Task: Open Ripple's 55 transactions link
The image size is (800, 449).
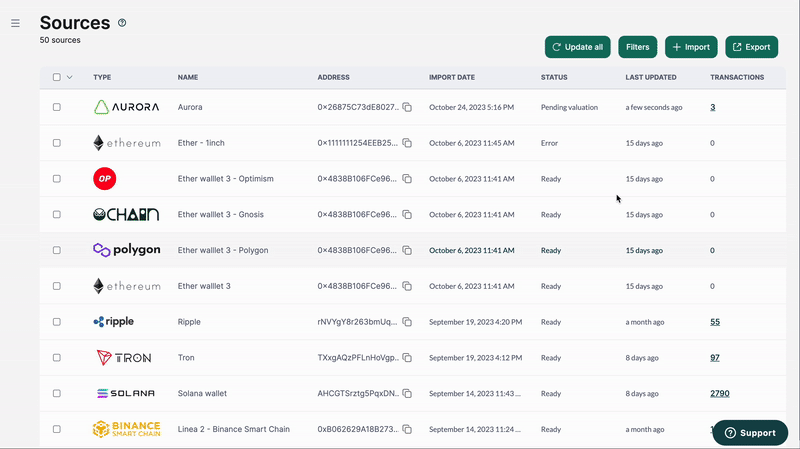Action: pyautogui.click(x=715, y=321)
